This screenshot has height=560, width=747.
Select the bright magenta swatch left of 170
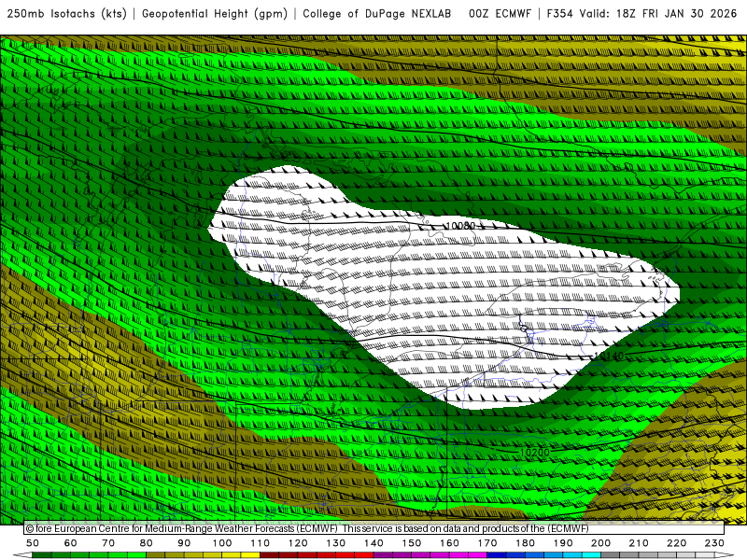coord(477,554)
